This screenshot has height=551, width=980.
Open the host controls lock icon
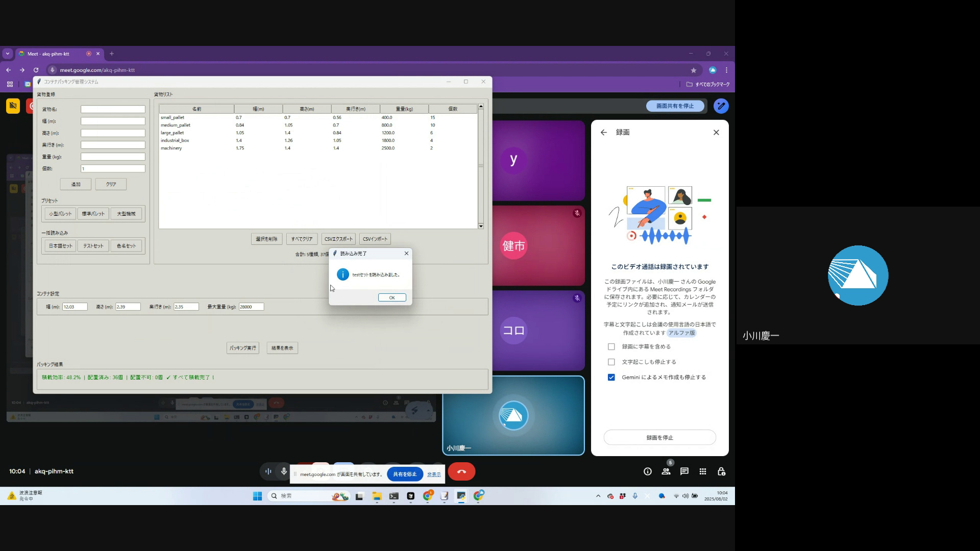point(721,471)
